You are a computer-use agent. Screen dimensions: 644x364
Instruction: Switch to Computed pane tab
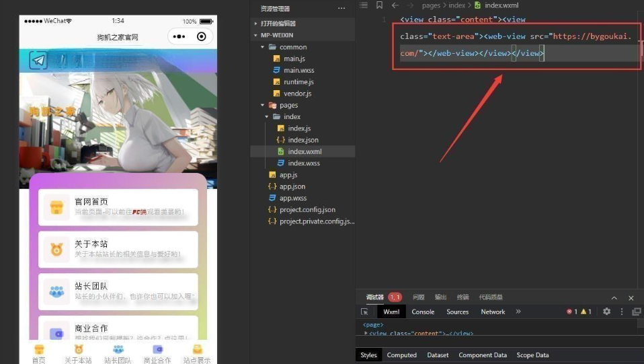click(402, 355)
